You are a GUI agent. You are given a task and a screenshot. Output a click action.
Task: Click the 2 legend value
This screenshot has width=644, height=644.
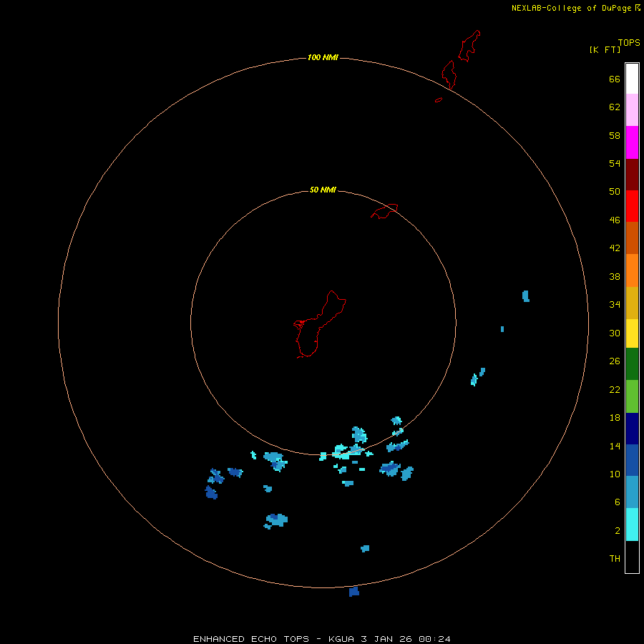[617, 531]
